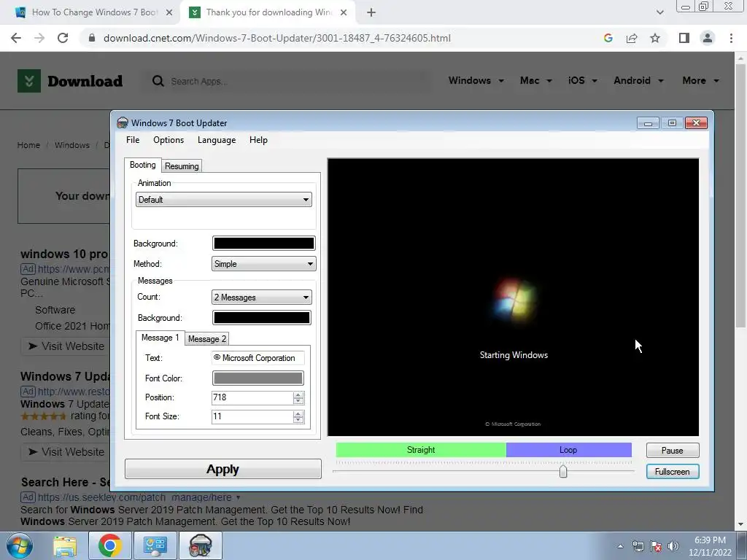Expand the Messages Count dropdown

(262, 297)
